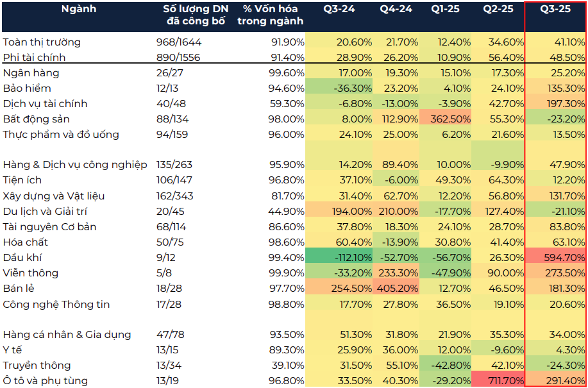This screenshot has width=588, height=388.
Task: Click the Công nghệ Thông tin row label
Action: click(56, 304)
